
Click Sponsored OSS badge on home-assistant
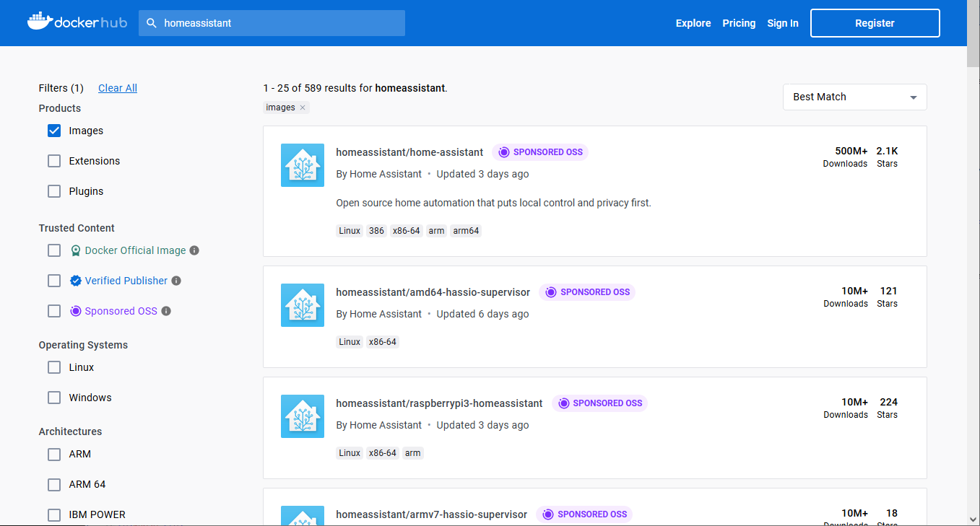point(540,152)
